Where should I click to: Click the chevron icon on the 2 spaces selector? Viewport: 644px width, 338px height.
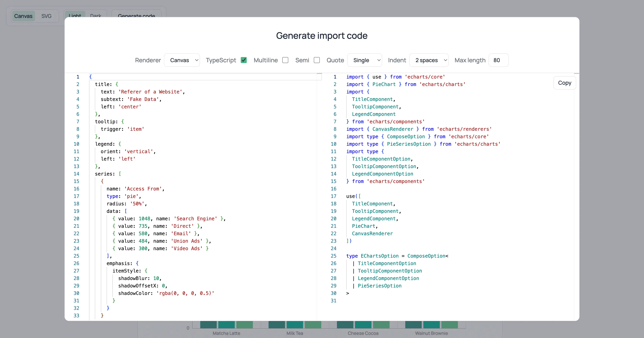point(445,60)
